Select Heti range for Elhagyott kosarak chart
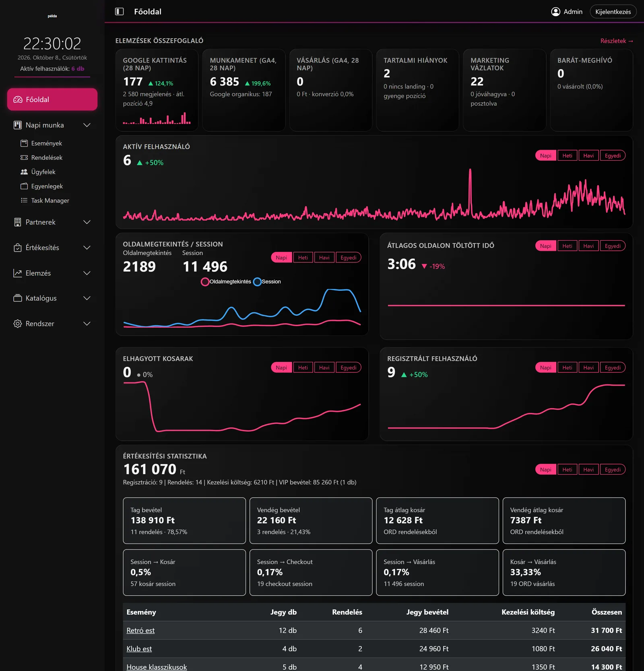The height and width of the screenshot is (671, 644). point(303,368)
